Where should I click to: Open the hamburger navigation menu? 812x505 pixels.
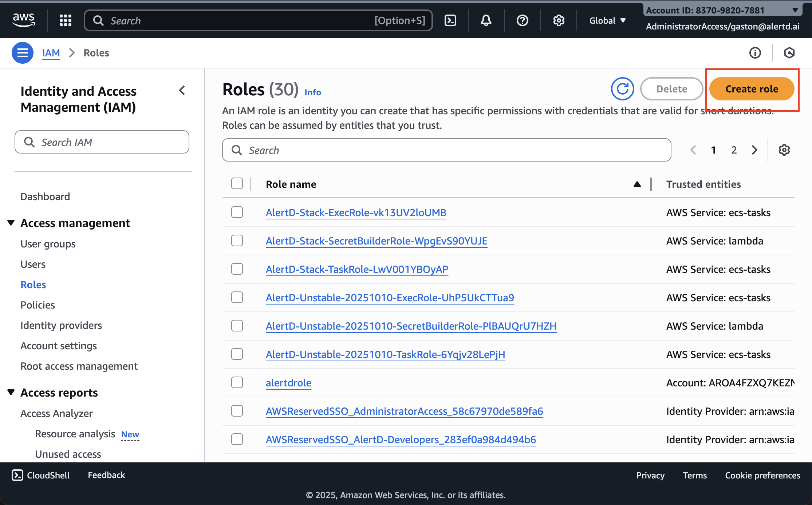pyautogui.click(x=22, y=53)
